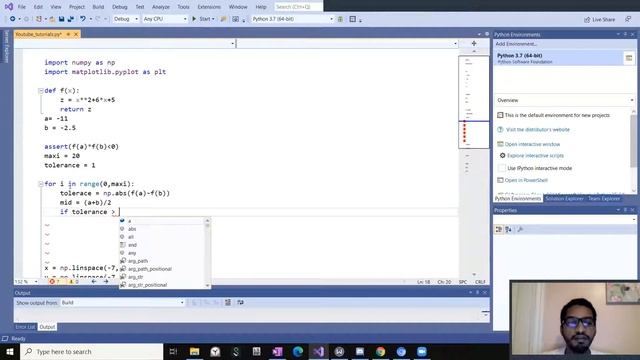Click the Windows Start button

(9, 351)
